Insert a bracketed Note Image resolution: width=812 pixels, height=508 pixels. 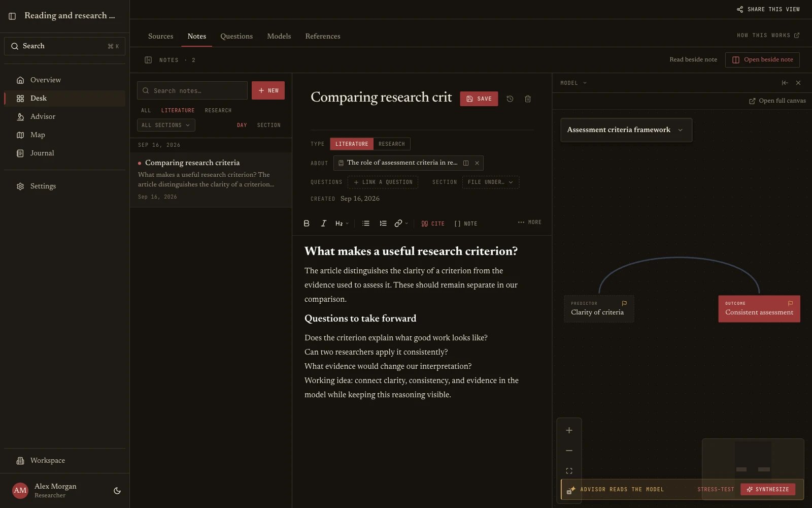(465, 224)
